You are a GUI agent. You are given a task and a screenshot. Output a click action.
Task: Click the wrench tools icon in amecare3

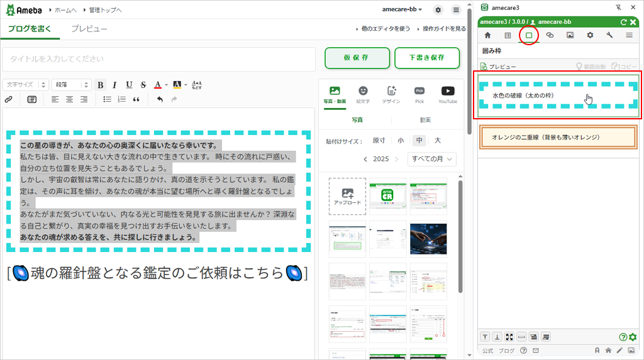click(609, 35)
